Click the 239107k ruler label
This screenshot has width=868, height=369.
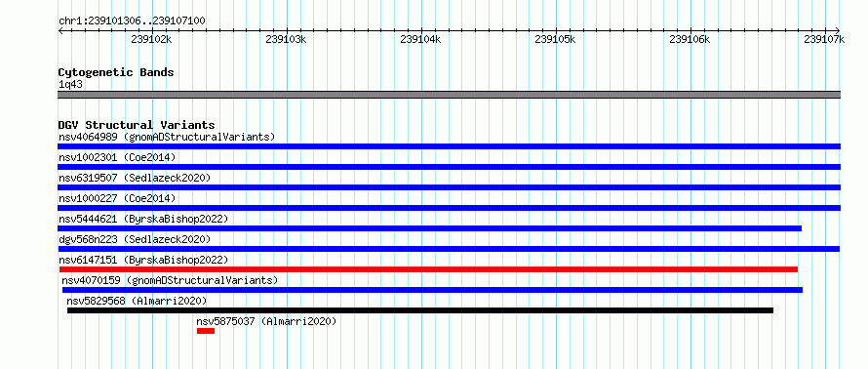pos(824,39)
